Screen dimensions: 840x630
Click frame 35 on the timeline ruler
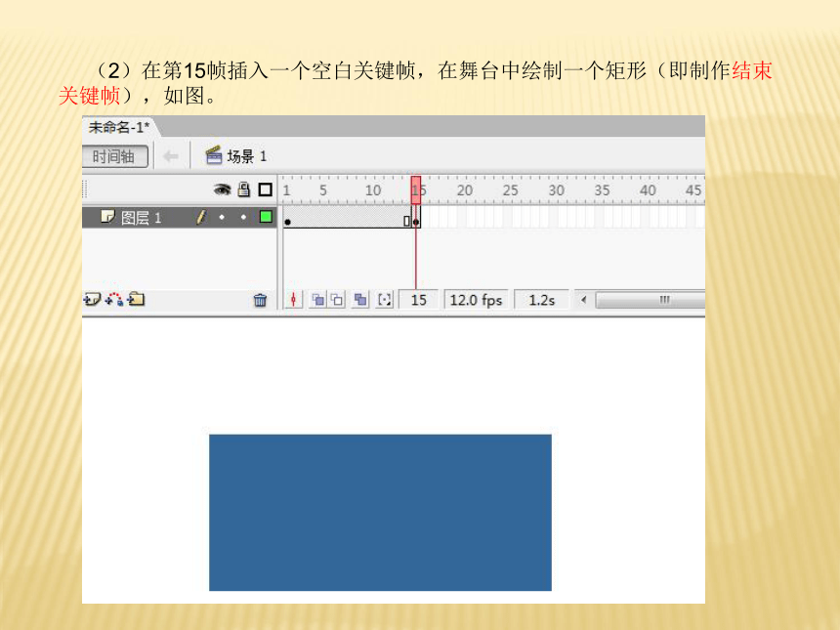coord(602,190)
